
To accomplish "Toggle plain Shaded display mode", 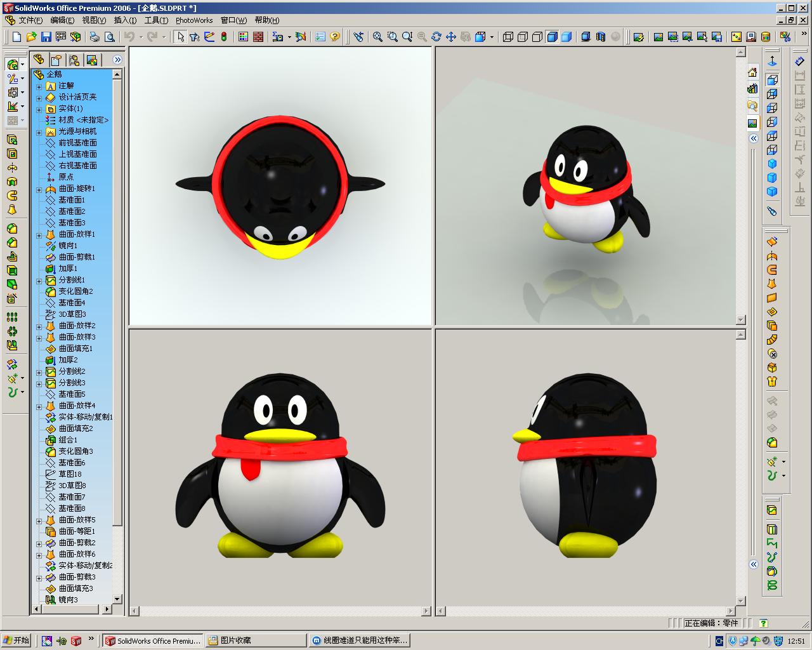I will [x=566, y=37].
